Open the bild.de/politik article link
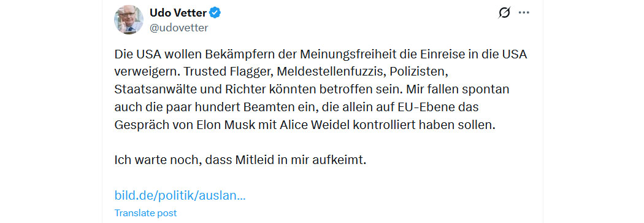The height and width of the screenshot is (223, 644). [x=180, y=195]
